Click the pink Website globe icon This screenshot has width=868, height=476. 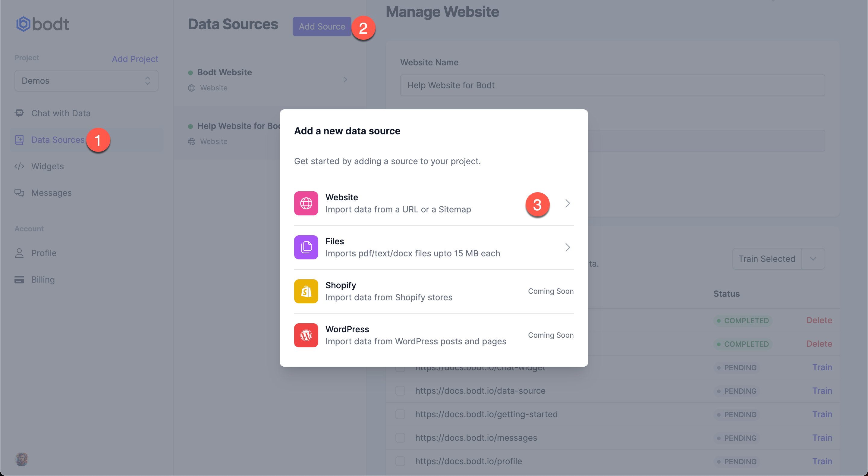(306, 203)
